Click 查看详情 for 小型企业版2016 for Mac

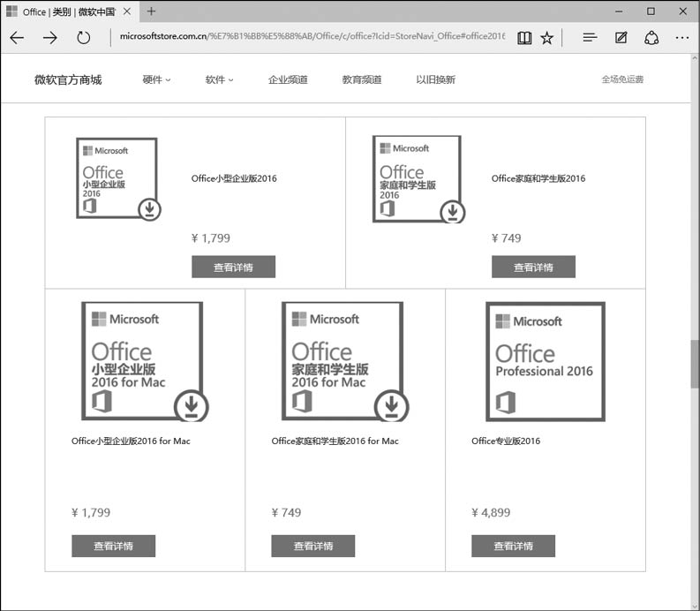pos(113,547)
